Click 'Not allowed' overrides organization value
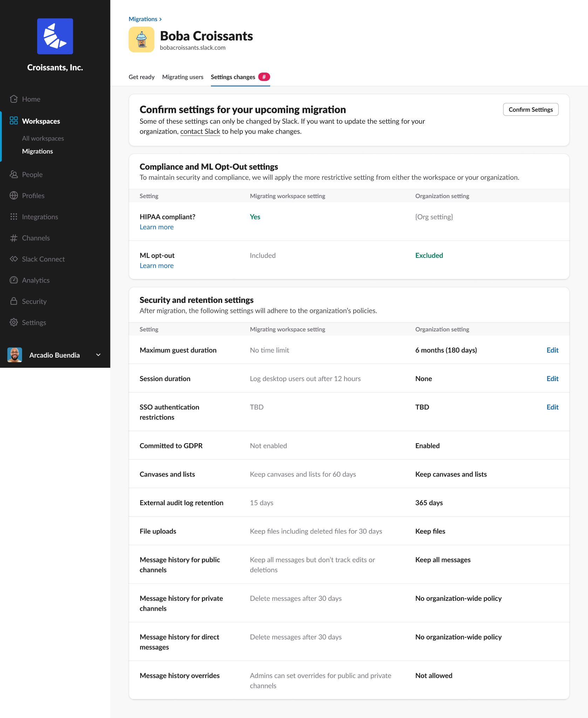This screenshot has height=718, width=588. click(434, 676)
